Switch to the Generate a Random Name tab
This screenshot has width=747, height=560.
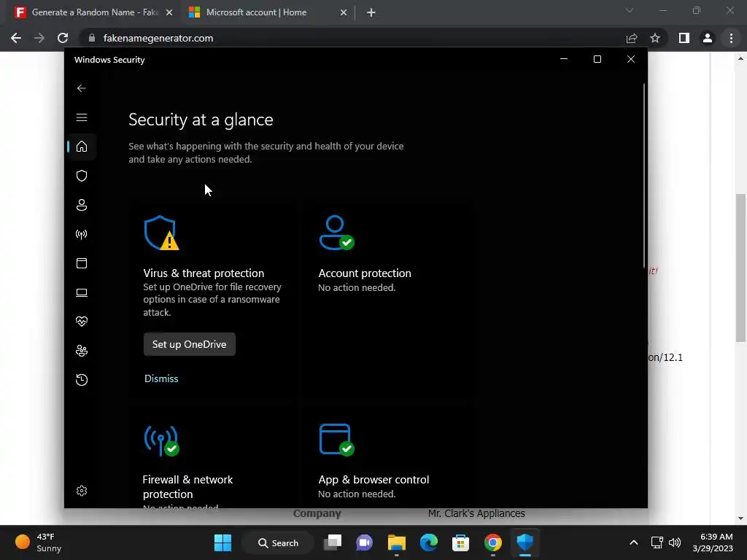click(94, 12)
